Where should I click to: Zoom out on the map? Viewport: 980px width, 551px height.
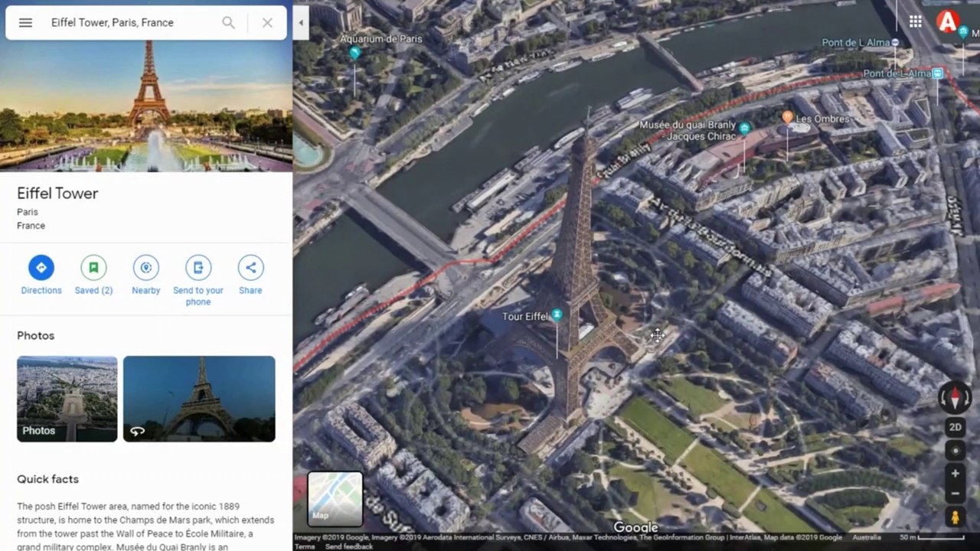955,494
